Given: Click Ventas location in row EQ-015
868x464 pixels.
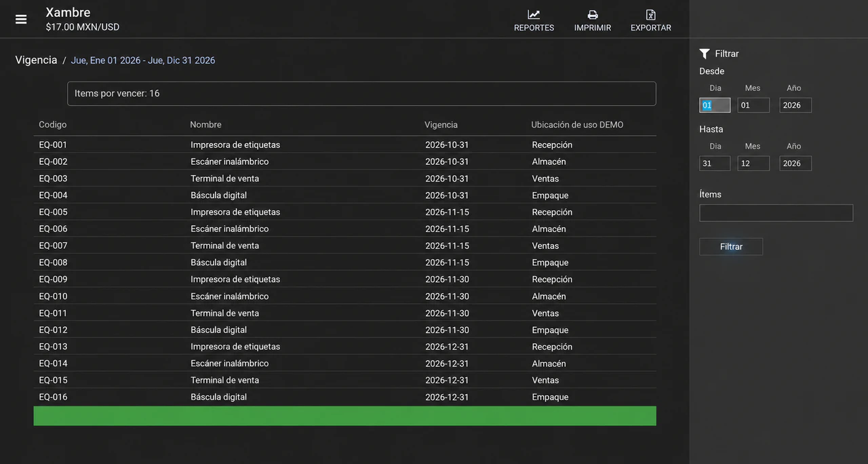Looking at the screenshot, I should (545, 380).
